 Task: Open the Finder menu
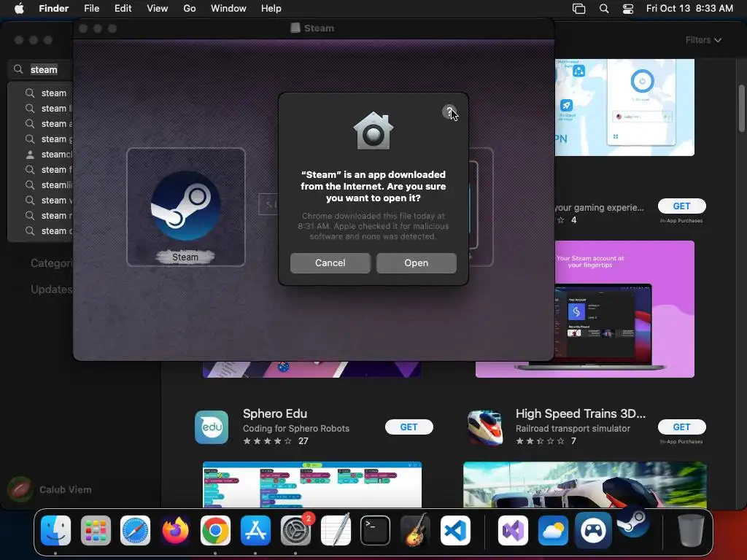pos(53,8)
